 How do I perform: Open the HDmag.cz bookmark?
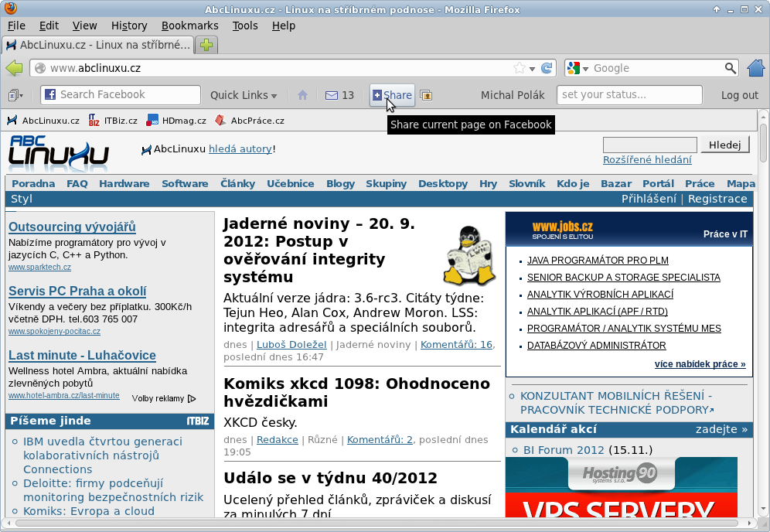(x=176, y=121)
